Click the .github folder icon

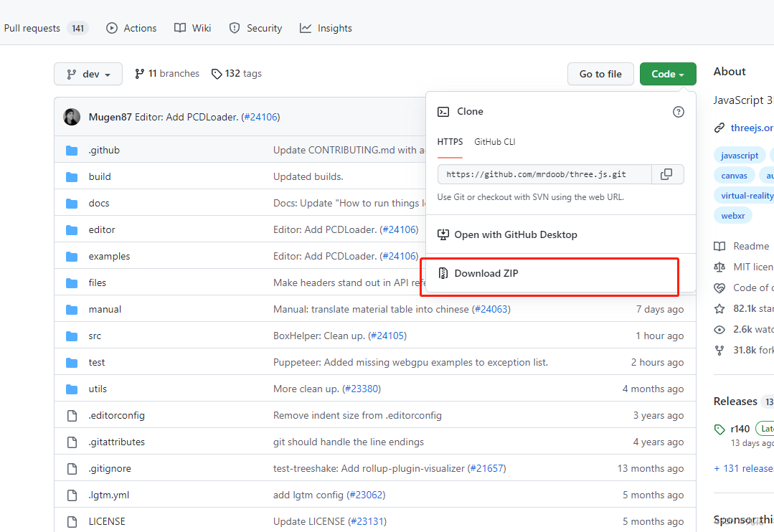coord(72,150)
